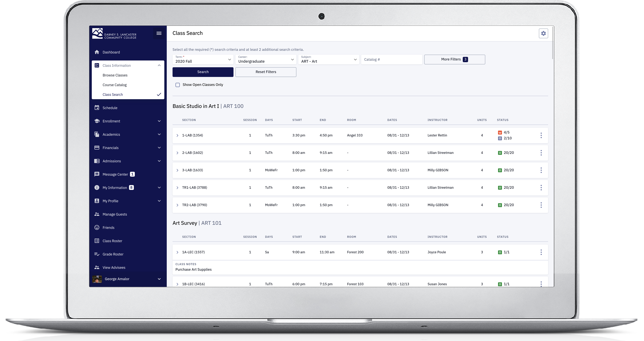Click the waitlist status 4/5 for 1-LAB
The width and height of the screenshot is (644, 341).
tap(504, 132)
